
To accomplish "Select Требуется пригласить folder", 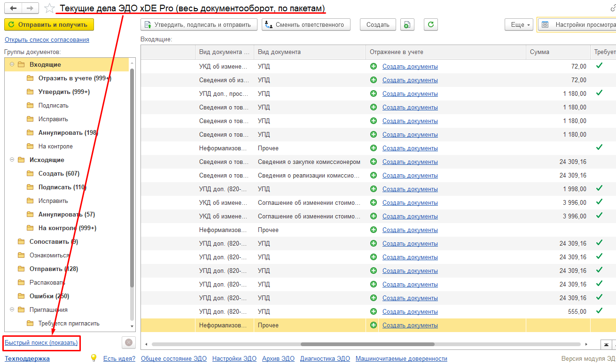I will click(69, 323).
